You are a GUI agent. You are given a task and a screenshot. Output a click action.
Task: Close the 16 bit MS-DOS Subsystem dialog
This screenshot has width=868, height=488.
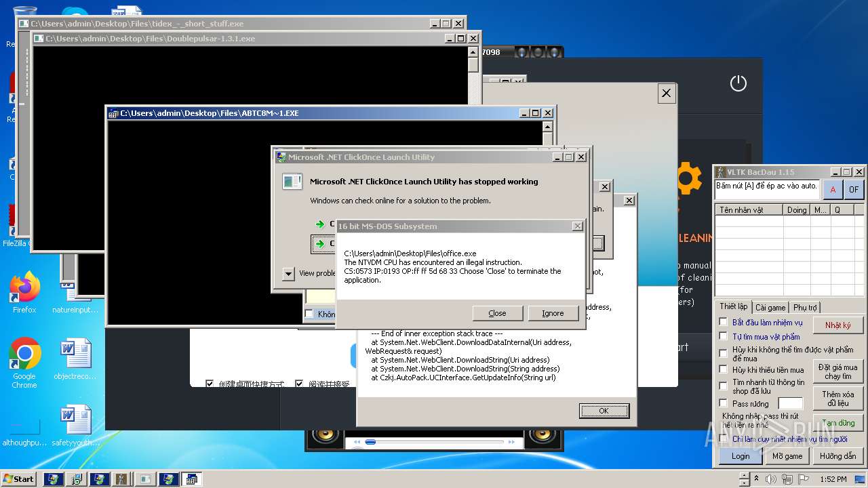(x=497, y=313)
